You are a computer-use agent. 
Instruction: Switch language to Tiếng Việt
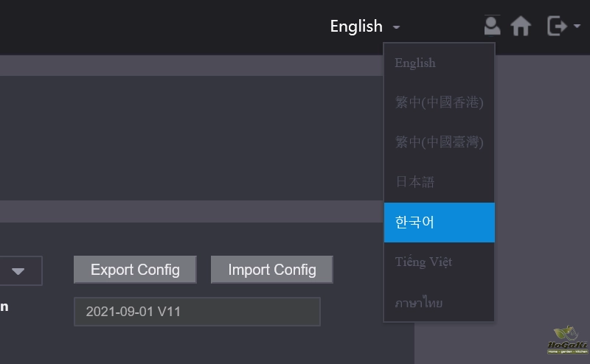pos(423,262)
